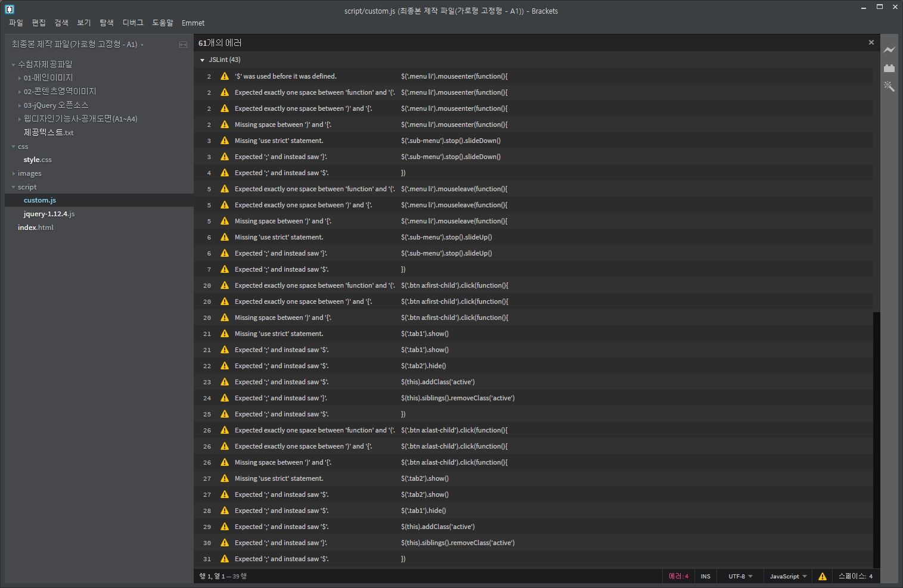Open style.css in file tree
This screenshot has height=588, width=903.
[x=38, y=160]
